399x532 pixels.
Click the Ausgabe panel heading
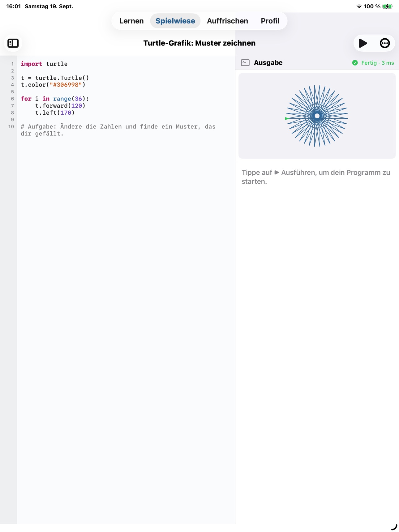(268, 63)
